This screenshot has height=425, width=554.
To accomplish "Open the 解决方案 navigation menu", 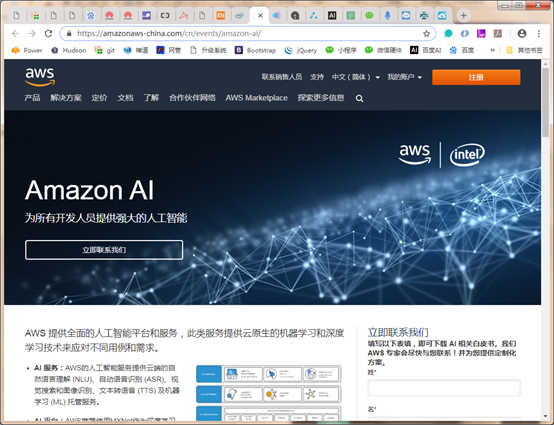I will (x=66, y=98).
